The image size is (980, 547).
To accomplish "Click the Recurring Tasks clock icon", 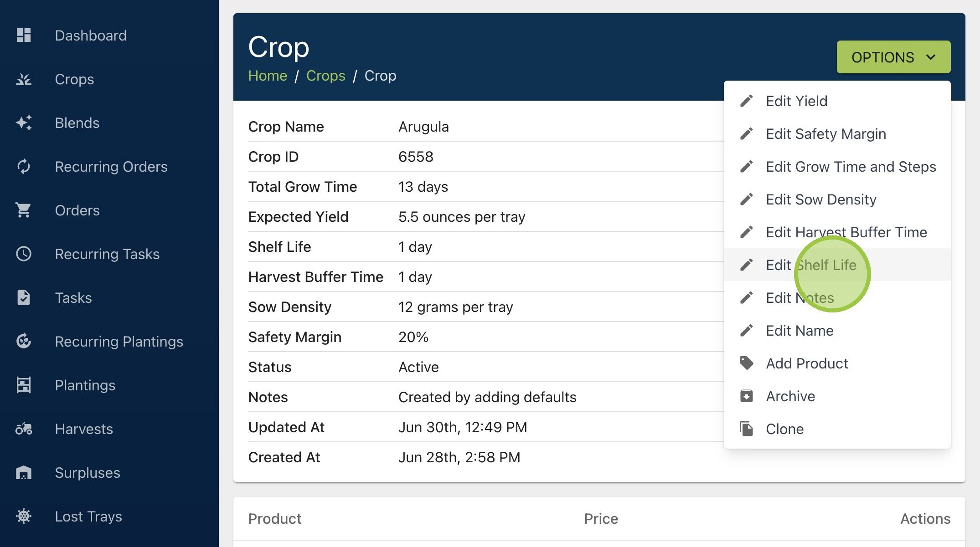I will 23,254.
